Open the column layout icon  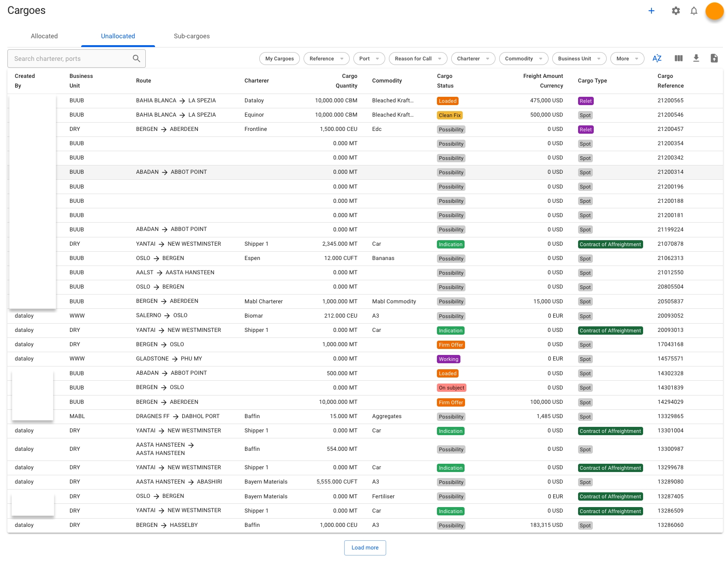click(x=678, y=59)
